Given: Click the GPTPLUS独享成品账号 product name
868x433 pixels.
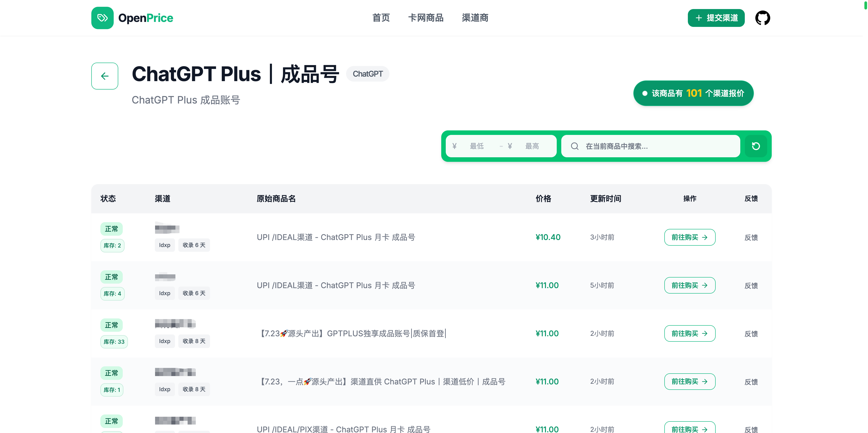Looking at the screenshot, I should click(x=352, y=334).
